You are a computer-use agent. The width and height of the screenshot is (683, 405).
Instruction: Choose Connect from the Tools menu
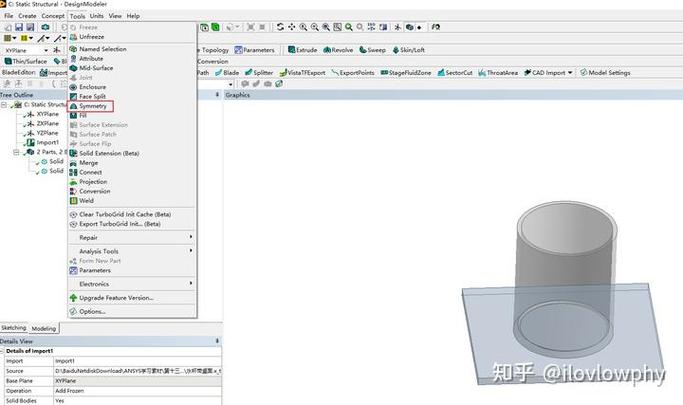point(90,172)
